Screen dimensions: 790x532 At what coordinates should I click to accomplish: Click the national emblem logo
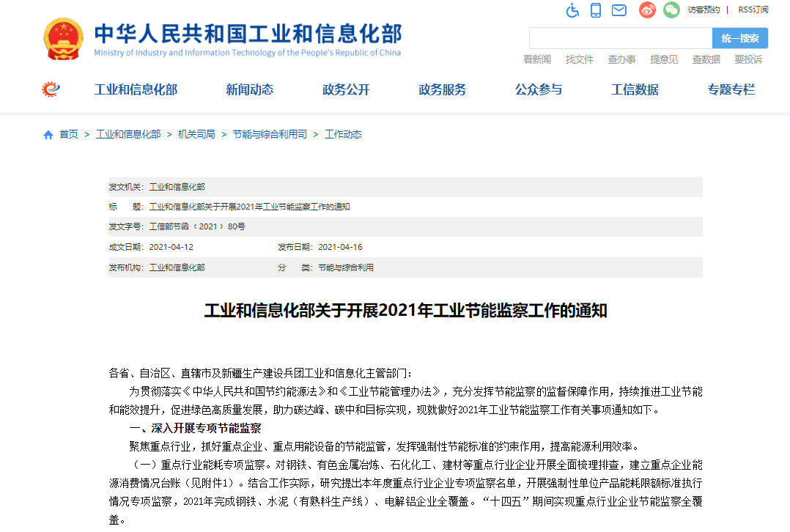click(x=64, y=40)
